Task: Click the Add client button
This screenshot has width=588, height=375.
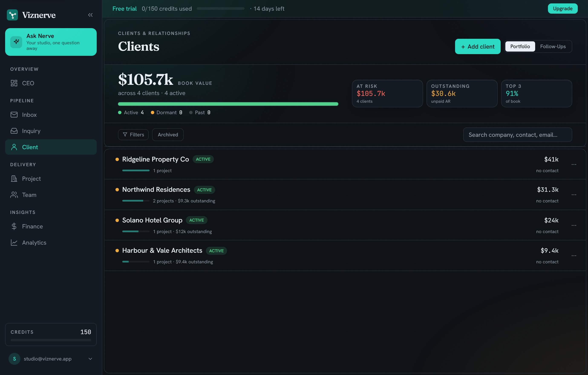Action: [x=478, y=46]
